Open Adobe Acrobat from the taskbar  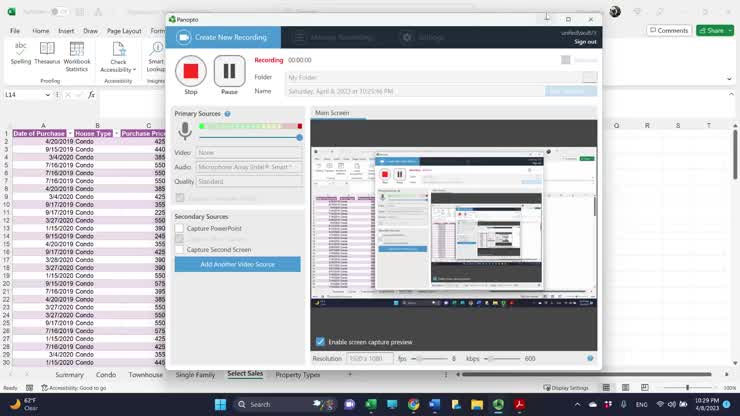pos(520,405)
